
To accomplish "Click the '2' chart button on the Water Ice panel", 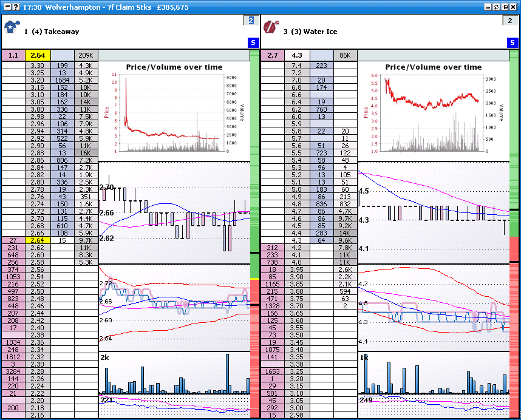I will coord(511,20).
